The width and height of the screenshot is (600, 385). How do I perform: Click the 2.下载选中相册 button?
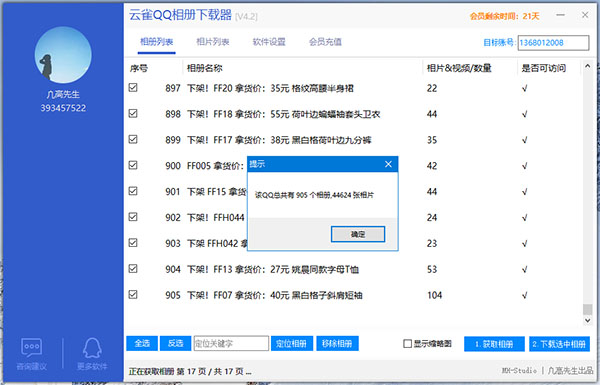(x=559, y=344)
